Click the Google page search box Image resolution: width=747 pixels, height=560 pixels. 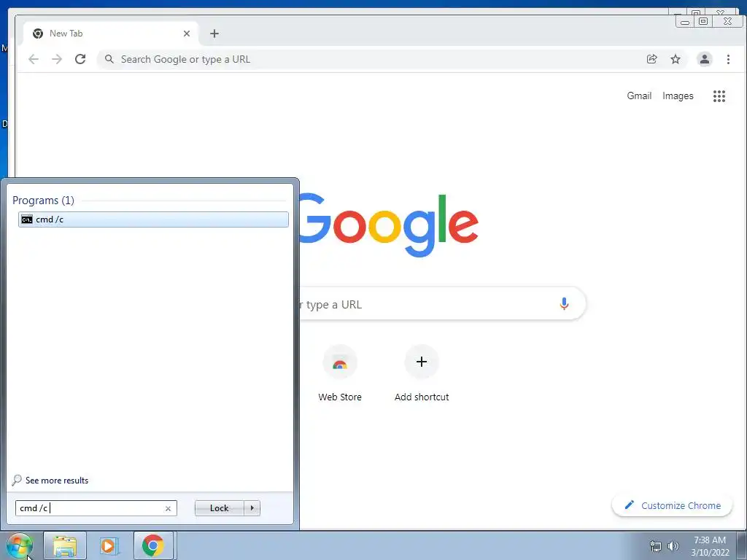tap(442, 304)
